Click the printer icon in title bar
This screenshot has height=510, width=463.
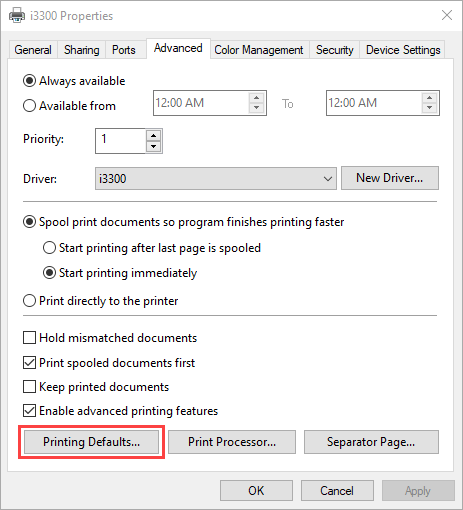pyautogui.click(x=17, y=15)
